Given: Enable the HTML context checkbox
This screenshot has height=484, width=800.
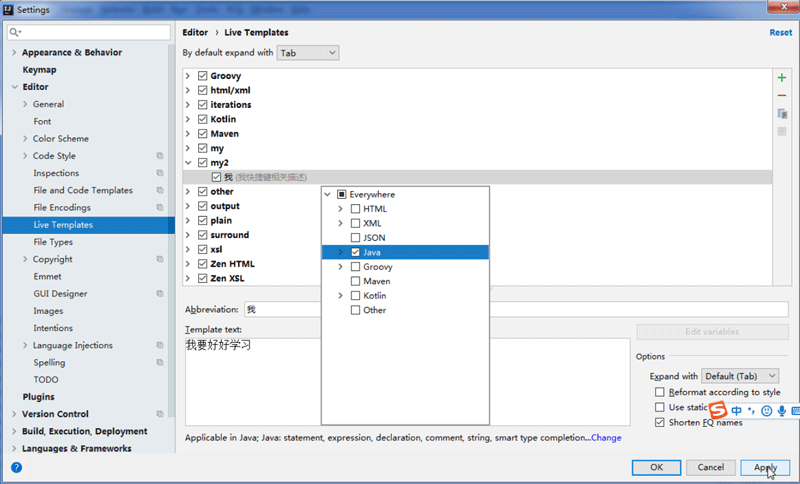Looking at the screenshot, I should (356, 209).
